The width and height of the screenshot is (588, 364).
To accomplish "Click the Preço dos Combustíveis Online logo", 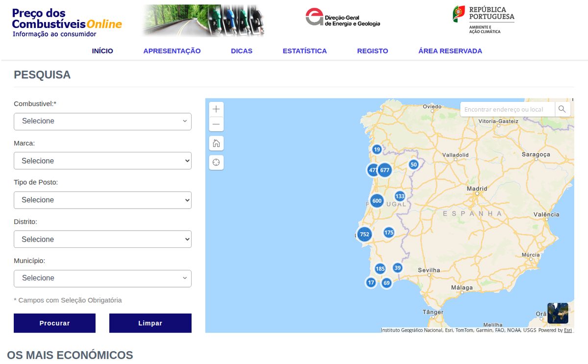I will [67, 23].
